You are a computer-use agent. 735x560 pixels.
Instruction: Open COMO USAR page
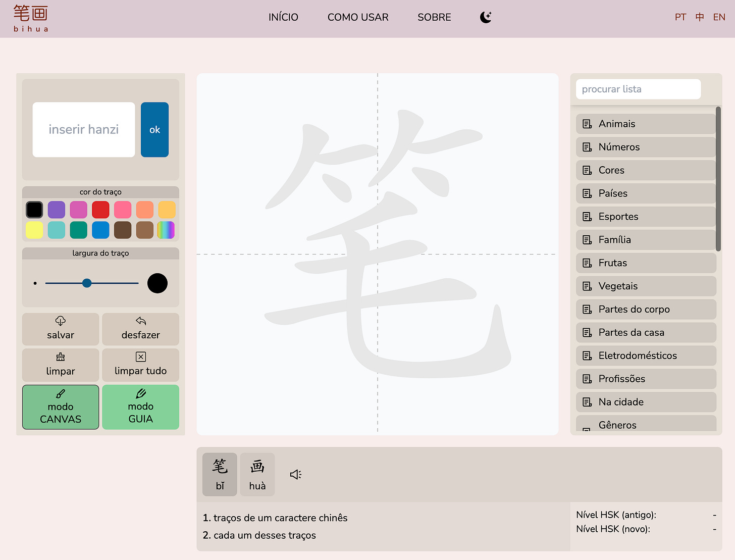tap(358, 17)
